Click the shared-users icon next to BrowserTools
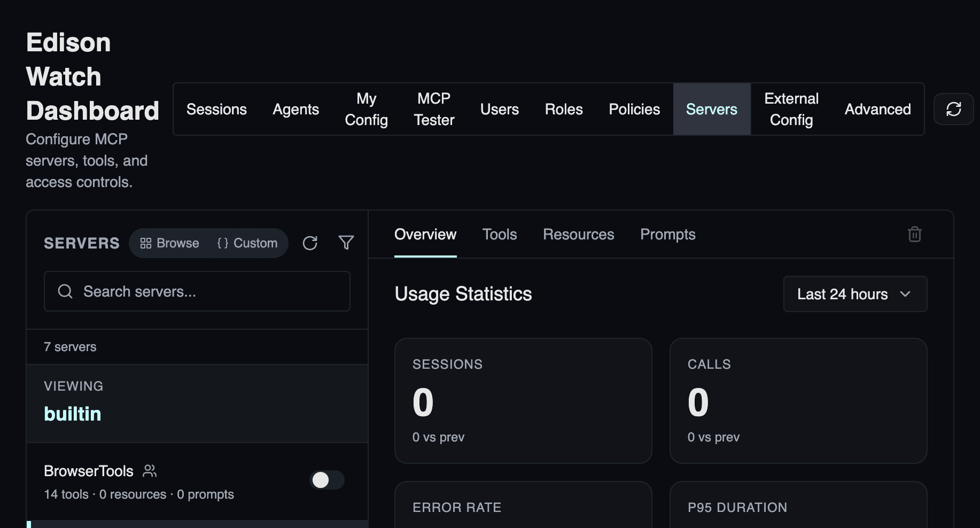The width and height of the screenshot is (980, 528). [150, 471]
